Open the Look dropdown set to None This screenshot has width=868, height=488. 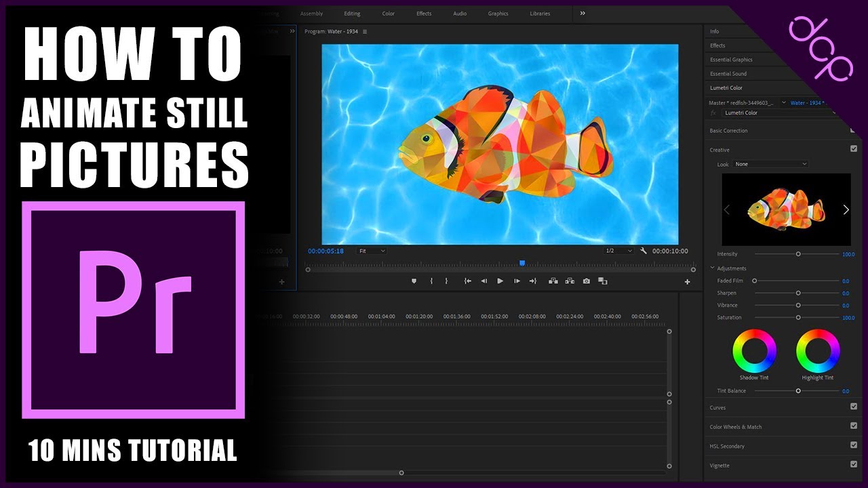coord(771,164)
